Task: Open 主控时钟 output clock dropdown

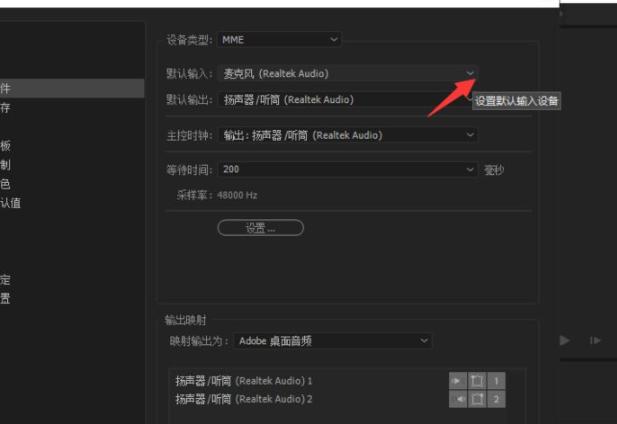Action: click(348, 135)
